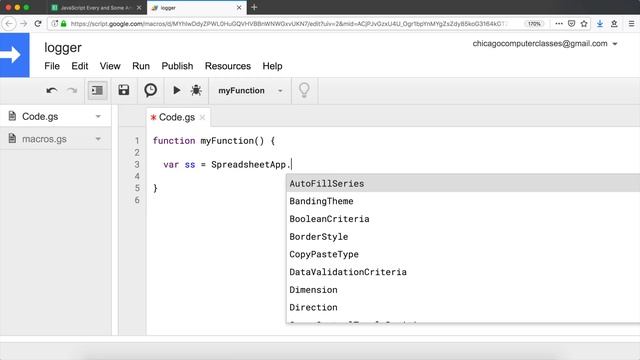The height and width of the screenshot is (360, 640).
Task: Start debugging with the bug icon
Action: 196,90
